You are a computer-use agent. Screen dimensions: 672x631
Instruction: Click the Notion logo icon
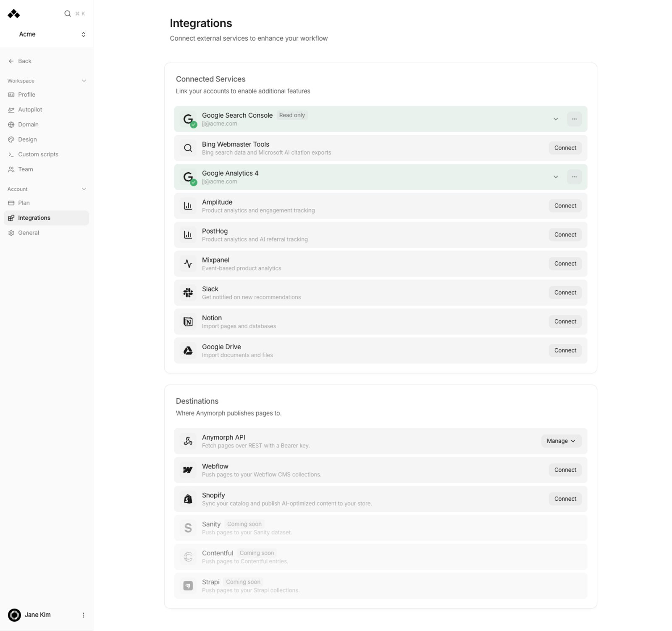coord(188,322)
